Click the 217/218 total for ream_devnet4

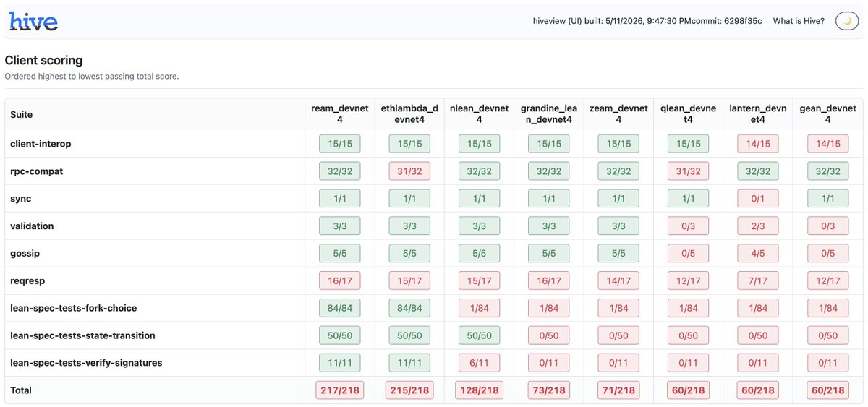[339, 390]
